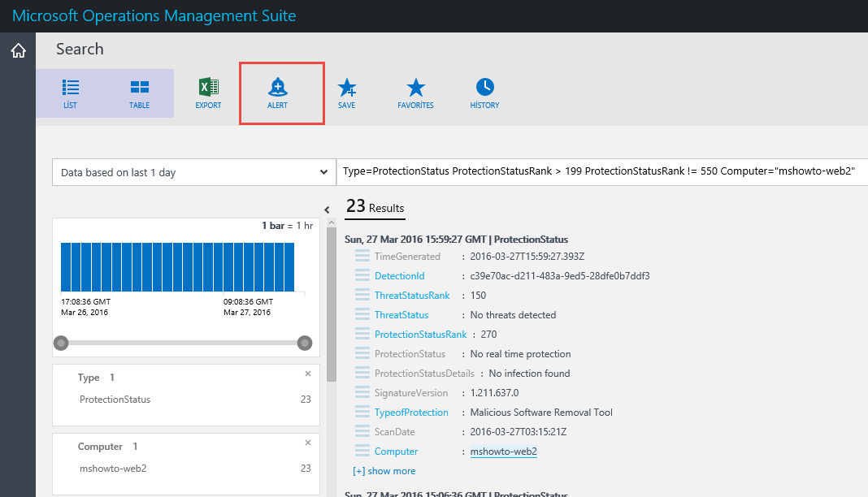Open the mshowto-web2 computer value link

point(504,451)
